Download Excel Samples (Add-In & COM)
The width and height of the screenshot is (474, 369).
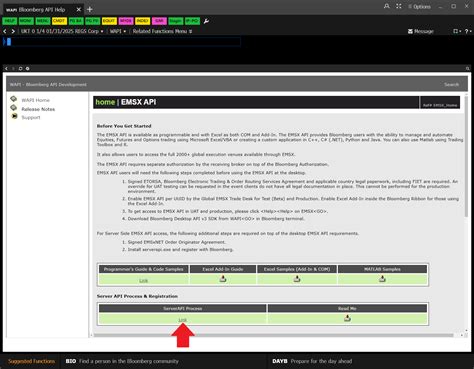click(x=297, y=279)
